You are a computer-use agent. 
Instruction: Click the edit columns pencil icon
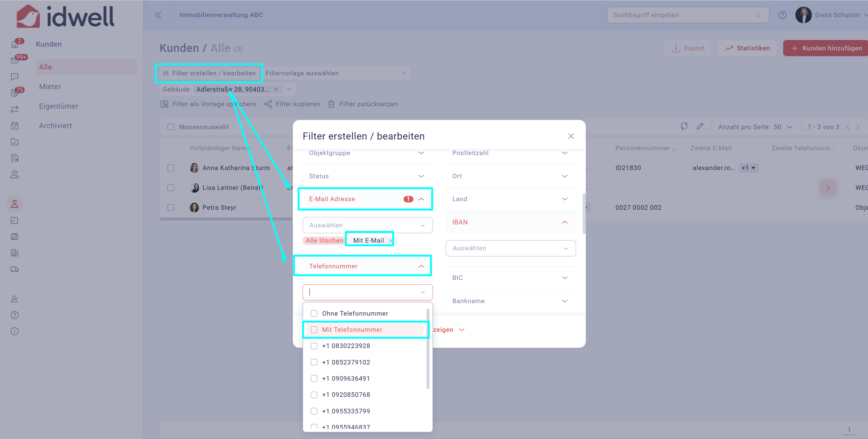tap(700, 126)
